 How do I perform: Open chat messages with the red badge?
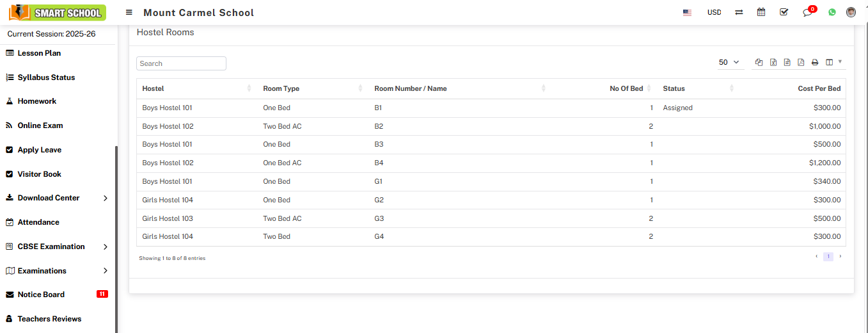click(x=807, y=12)
